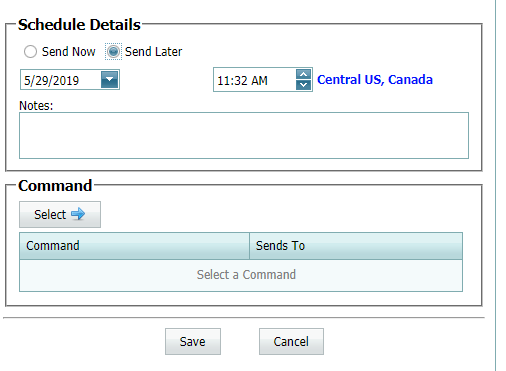The width and height of the screenshot is (506, 371).
Task: Sort by the Command column header
Action: point(134,246)
